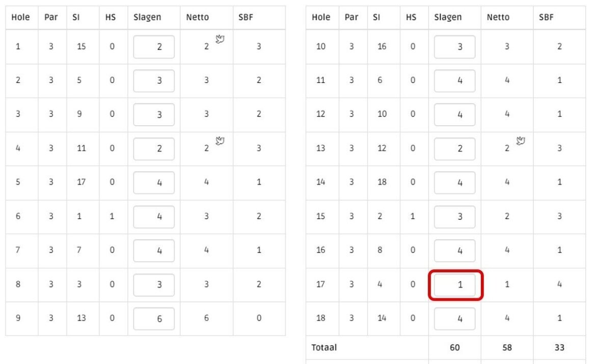Viewport: 596px width, 364px height.
Task: Select the Slagen field for hole 12
Action: point(454,115)
